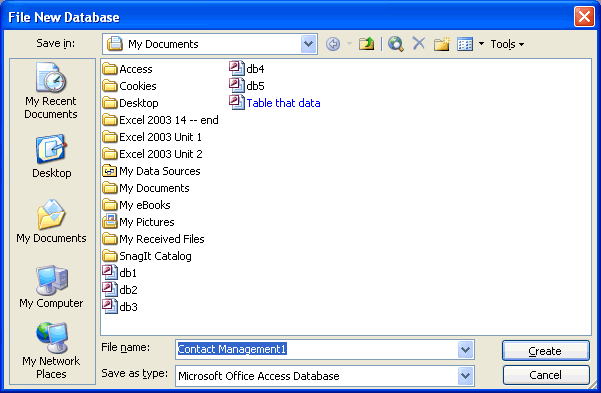The width and height of the screenshot is (601, 393).
Task: Open the Back button history dropdown arrow
Action: coord(349,44)
